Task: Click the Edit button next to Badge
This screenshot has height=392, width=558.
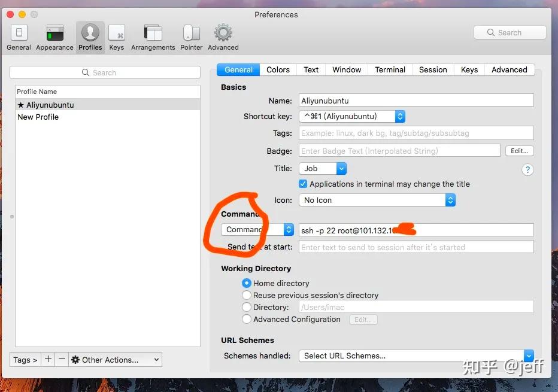Action: [519, 150]
